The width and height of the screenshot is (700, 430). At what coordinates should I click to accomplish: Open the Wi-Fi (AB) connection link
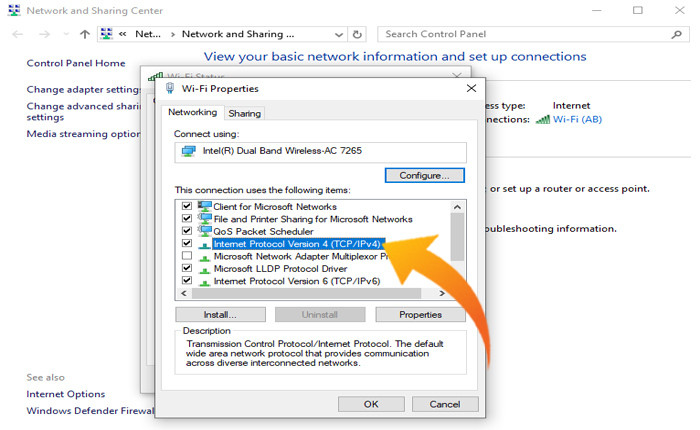click(577, 119)
